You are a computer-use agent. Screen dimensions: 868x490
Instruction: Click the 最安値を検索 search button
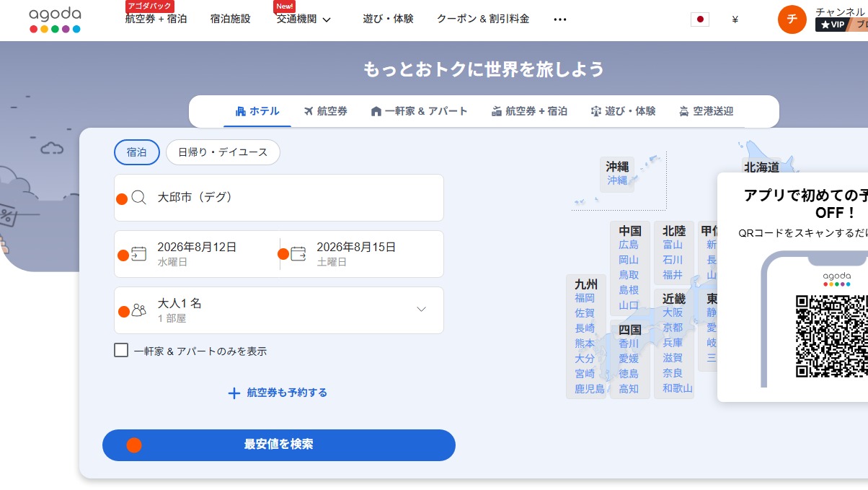coord(279,445)
